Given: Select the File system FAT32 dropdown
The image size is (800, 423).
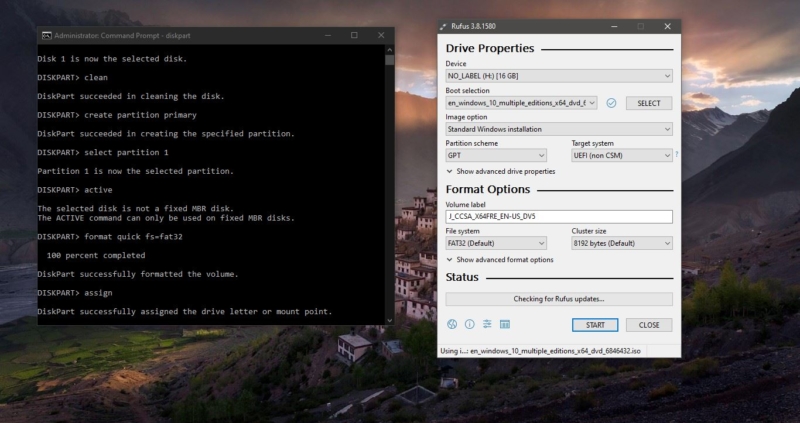Looking at the screenshot, I should point(496,243).
